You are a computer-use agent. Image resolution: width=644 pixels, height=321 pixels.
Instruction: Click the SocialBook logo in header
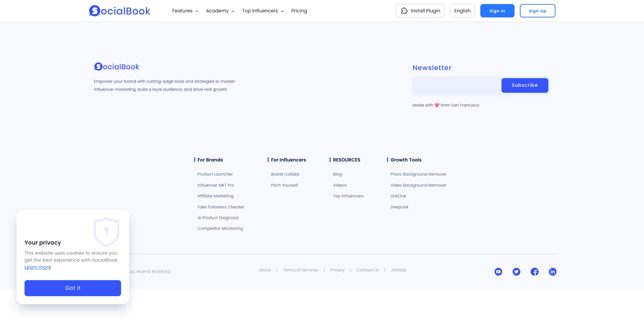[x=119, y=11]
